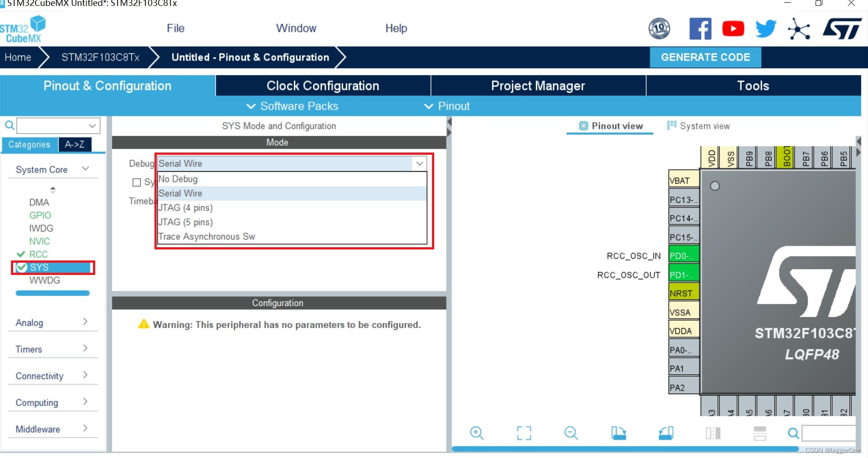Click the pin search input field

(x=828, y=433)
